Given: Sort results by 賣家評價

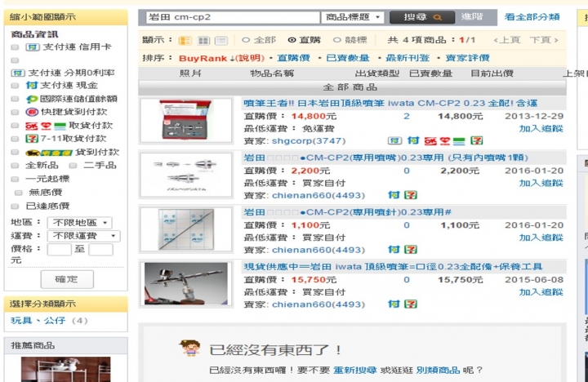Looking at the screenshot, I should click(x=467, y=58).
